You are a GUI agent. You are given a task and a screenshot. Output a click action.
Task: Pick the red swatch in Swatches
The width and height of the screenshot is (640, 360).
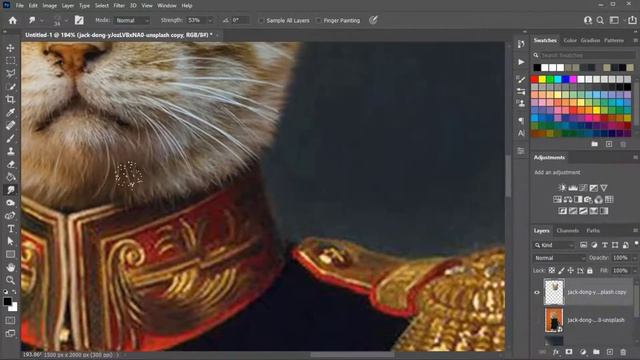click(535, 79)
